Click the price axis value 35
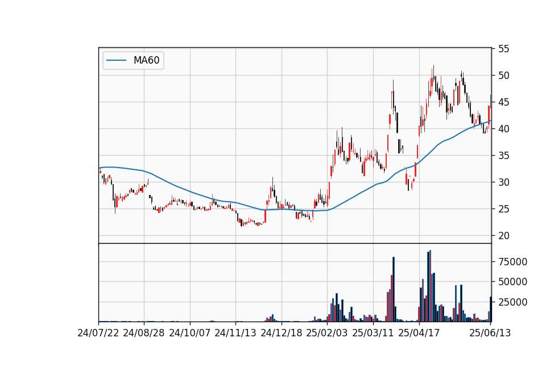The height and width of the screenshot is (392, 546). [x=503, y=156]
